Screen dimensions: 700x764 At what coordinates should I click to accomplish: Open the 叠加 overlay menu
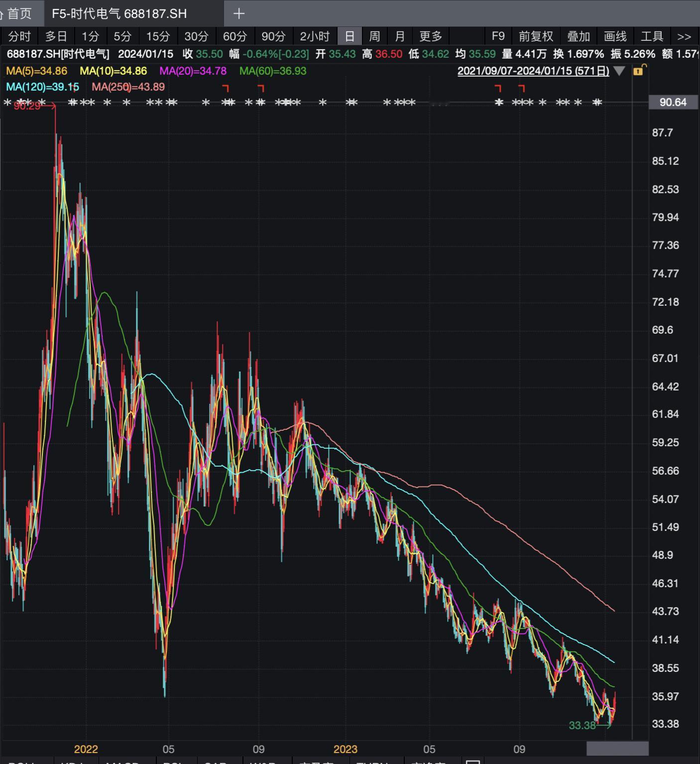(579, 36)
